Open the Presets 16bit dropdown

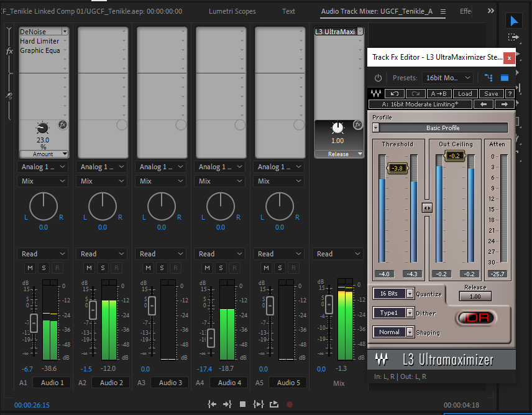(448, 78)
